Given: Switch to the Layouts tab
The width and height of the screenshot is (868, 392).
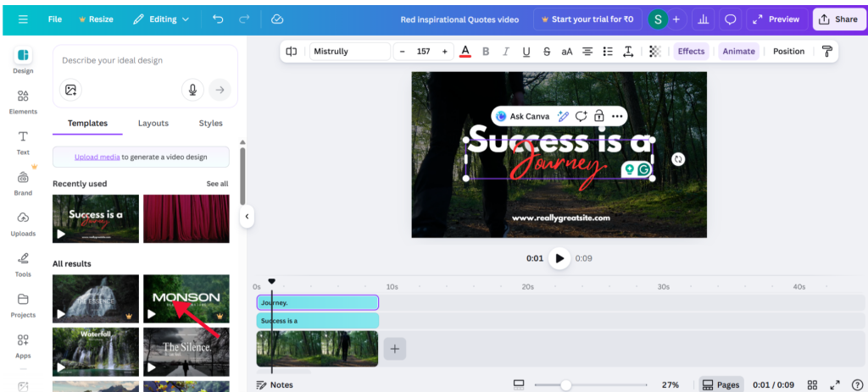Looking at the screenshot, I should point(153,124).
